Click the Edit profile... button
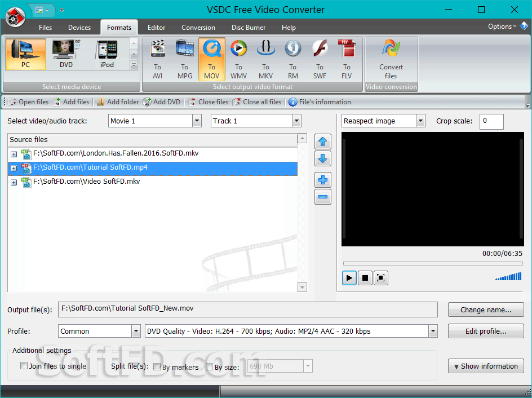 pos(486,331)
